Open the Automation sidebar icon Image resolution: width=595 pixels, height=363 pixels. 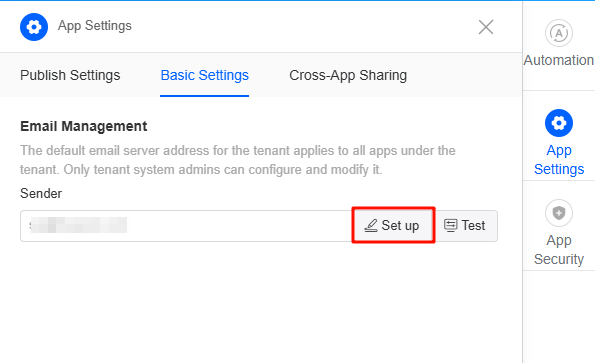click(559, 33)
